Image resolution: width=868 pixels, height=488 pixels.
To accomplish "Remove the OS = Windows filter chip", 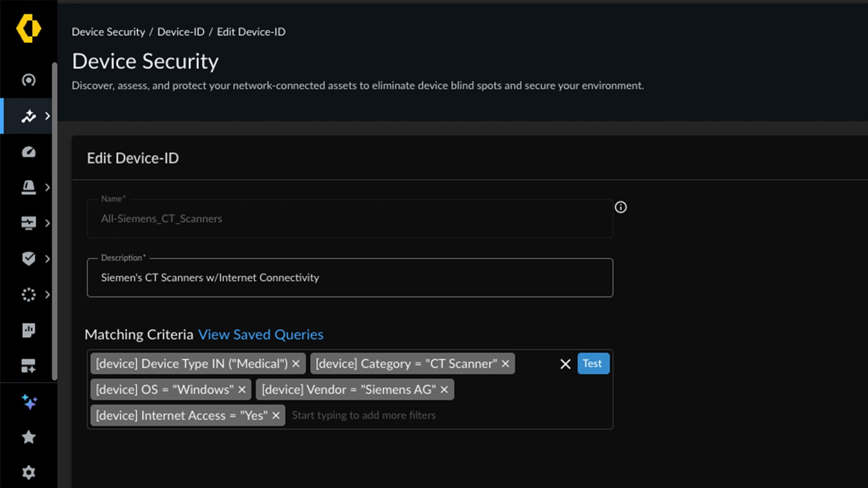I will pos(242,389).
